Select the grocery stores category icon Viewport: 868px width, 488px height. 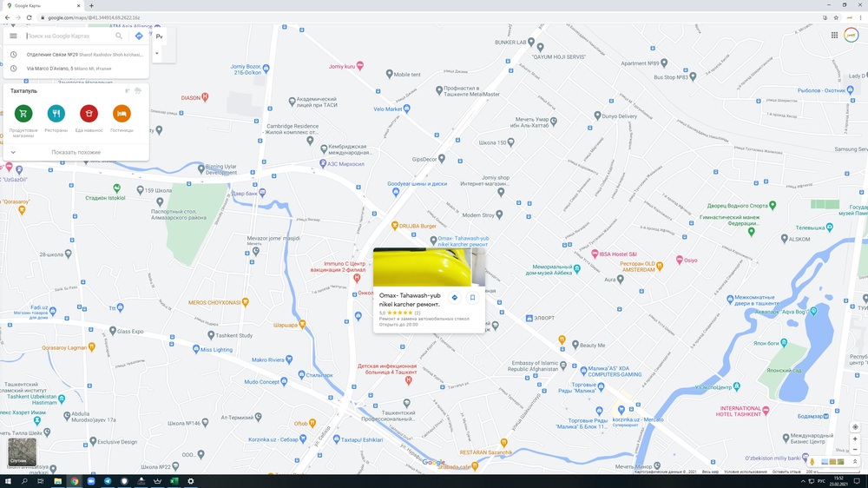(23, 113)
